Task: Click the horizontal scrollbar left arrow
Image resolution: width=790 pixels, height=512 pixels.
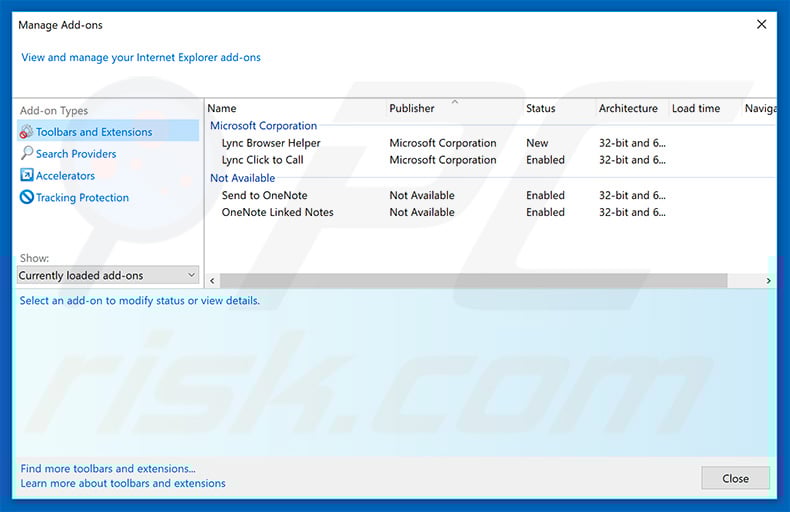Action: point(213,281)
